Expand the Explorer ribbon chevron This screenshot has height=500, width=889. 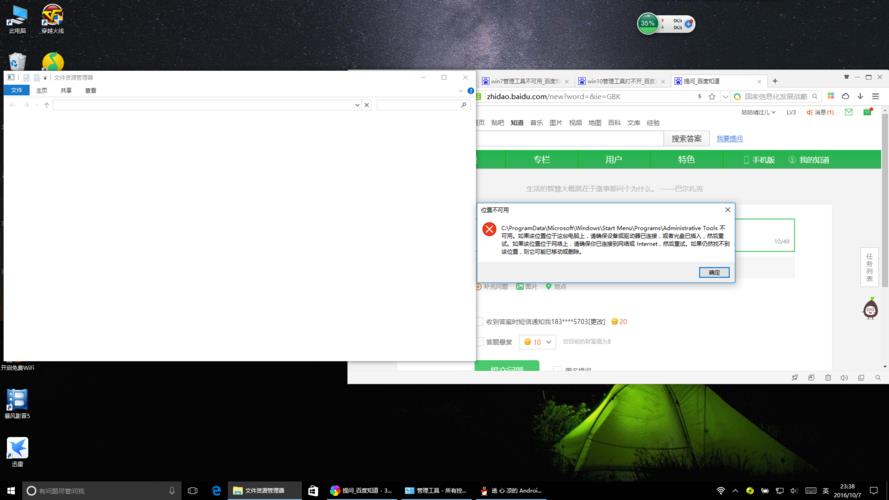click(x=462, y=90)
